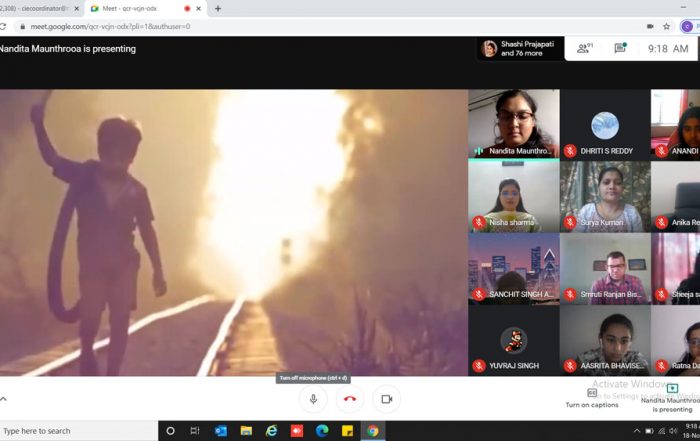The image size is (700, 441).
Task: Click the battery icon in system tray
Action: (x=649, y=431)
